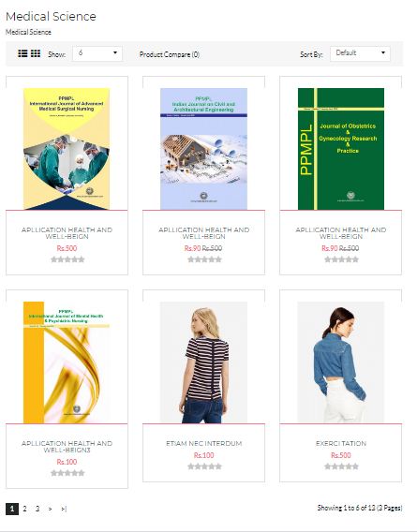Click the next page arrow
Screen dimensions: 417x532
(x=51, y=509)
